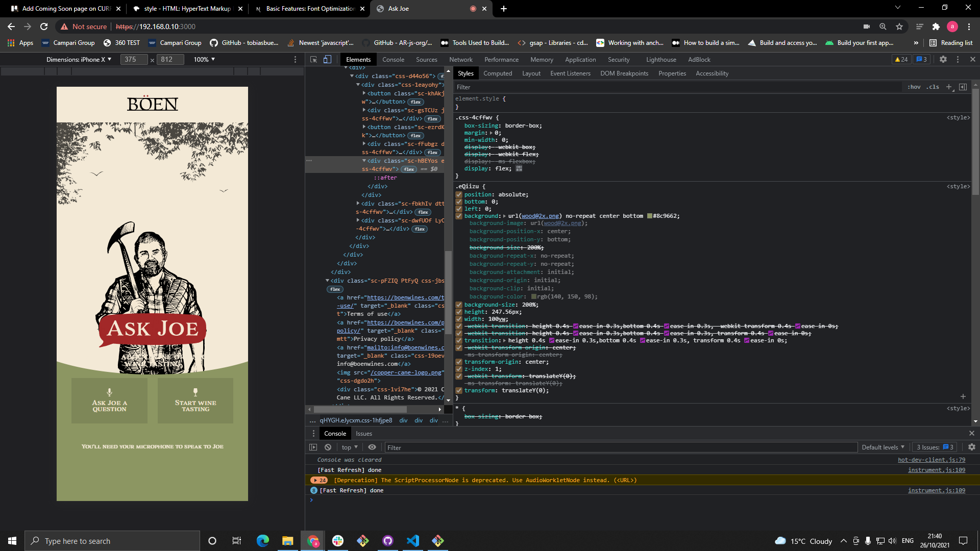The width and height of the screenshot is (980, 551).
Task: Click the camera indicator in address bar
Action: point(866,27)
